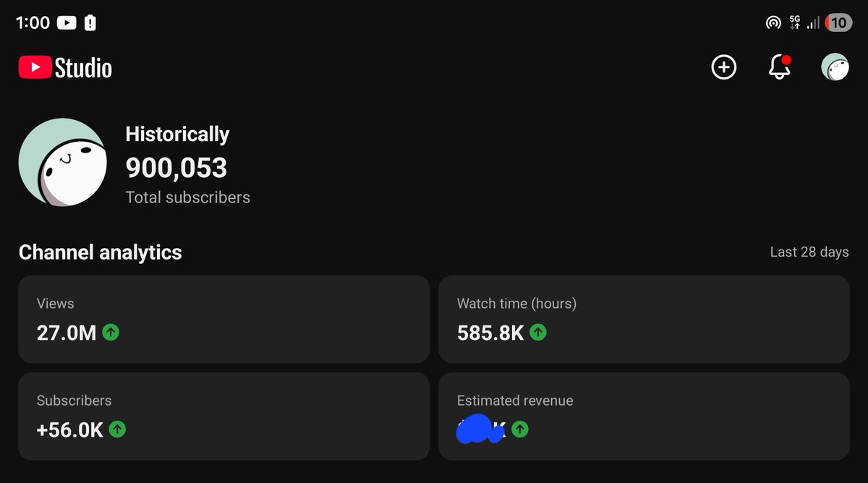The height and width of the screenshot is (483, 868).
Task: Tap the green up arrow beside 585.8K
Action: [538, 333]
